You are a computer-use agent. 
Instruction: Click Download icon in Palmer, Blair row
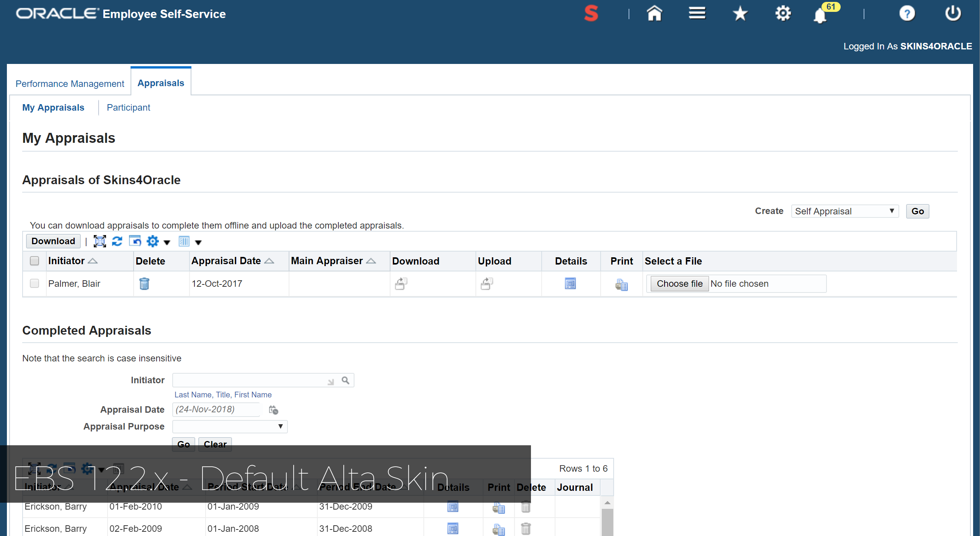pos(401,284)
